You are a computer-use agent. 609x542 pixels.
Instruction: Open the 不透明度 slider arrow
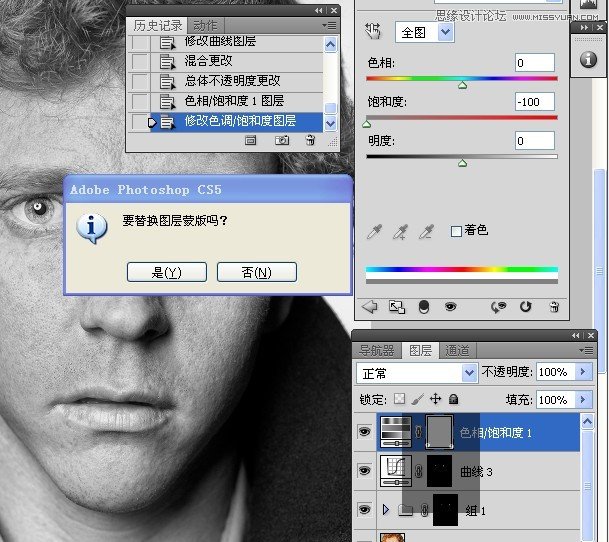click(583, 372)
